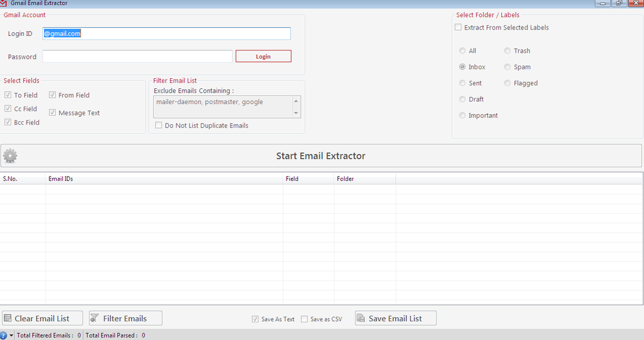Click the Folder column header
This screenshot has height=340, width=644.
pyautogui.click(x=365, y=179)
